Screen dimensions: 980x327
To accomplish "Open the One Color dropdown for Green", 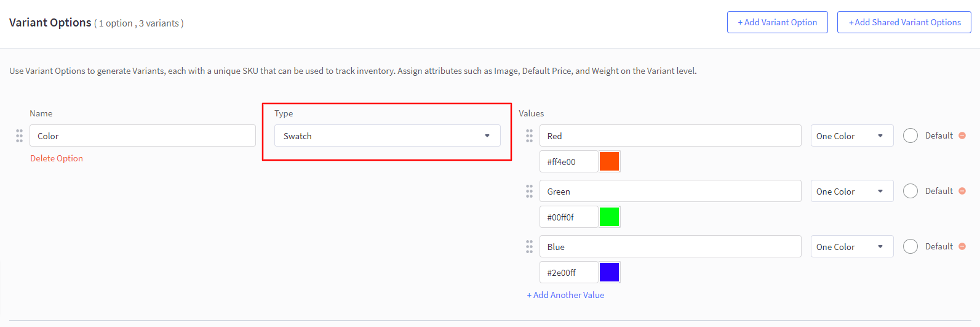I will tap(851, 192).
